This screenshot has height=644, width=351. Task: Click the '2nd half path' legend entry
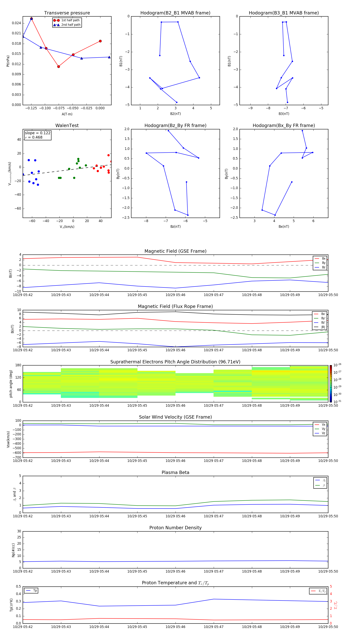point(67,25)
